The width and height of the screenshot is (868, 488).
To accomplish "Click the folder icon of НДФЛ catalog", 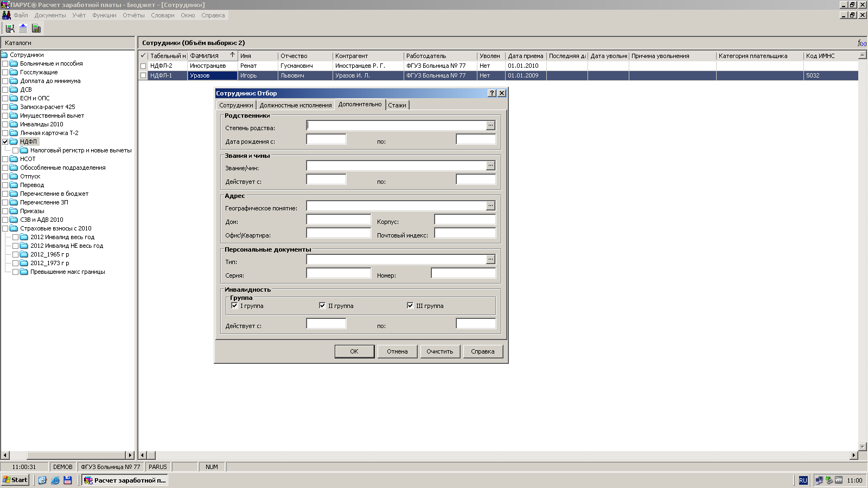I will pyautogui.click(x=14, y=142).
